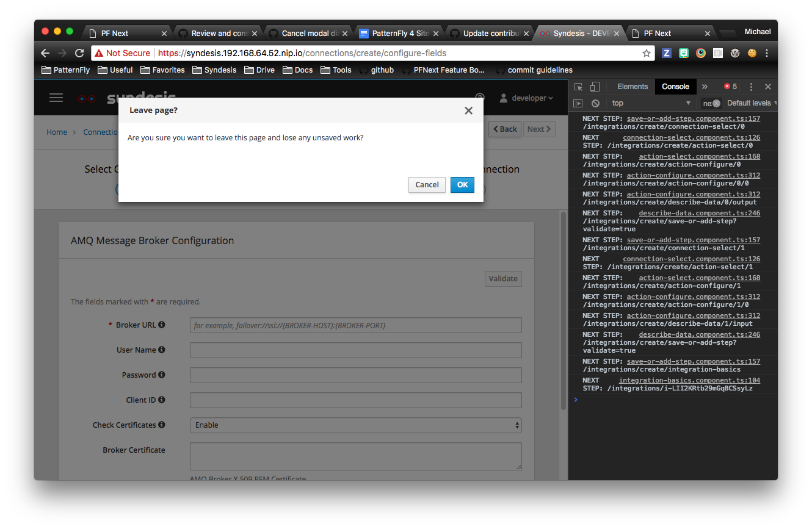This screenshot has width=812, height=529.
Task: Open the github bookmark
Action: pos(376,70)
